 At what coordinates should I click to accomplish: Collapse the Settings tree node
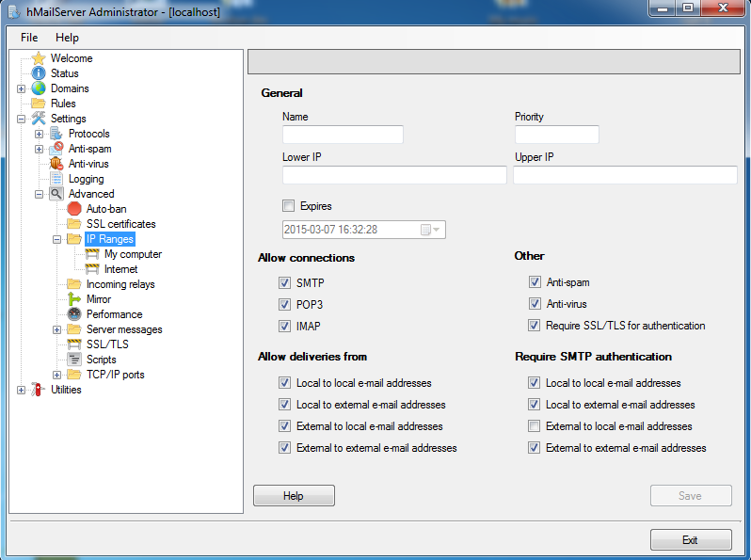[21, 119]
